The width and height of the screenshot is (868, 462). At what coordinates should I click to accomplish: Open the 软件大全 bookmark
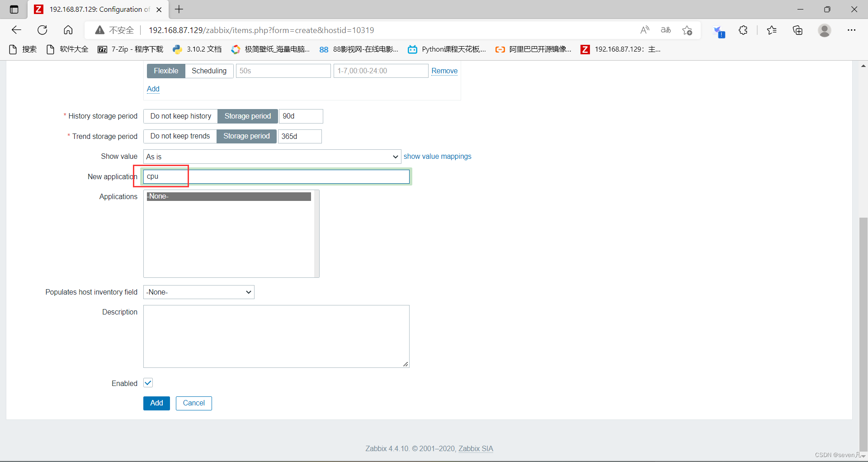point(67,49)
